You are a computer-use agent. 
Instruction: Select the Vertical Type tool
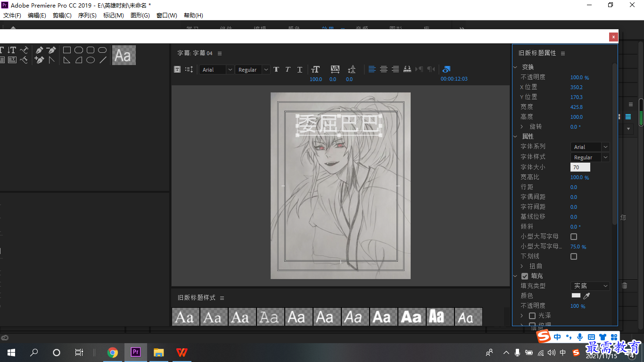pos(12,50)
